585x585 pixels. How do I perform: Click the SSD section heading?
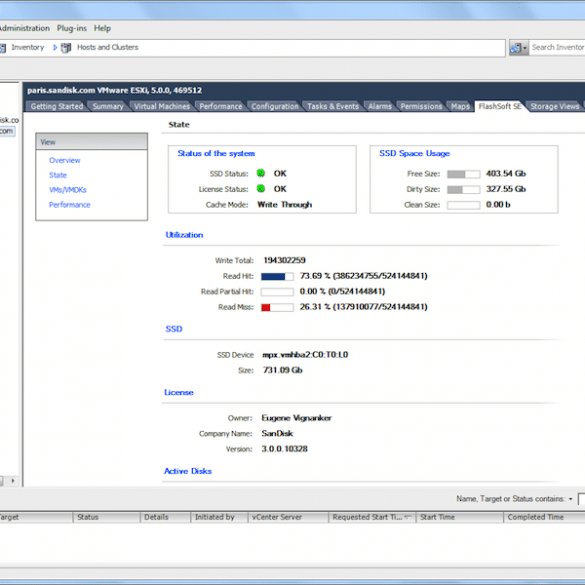click(174, 329)
